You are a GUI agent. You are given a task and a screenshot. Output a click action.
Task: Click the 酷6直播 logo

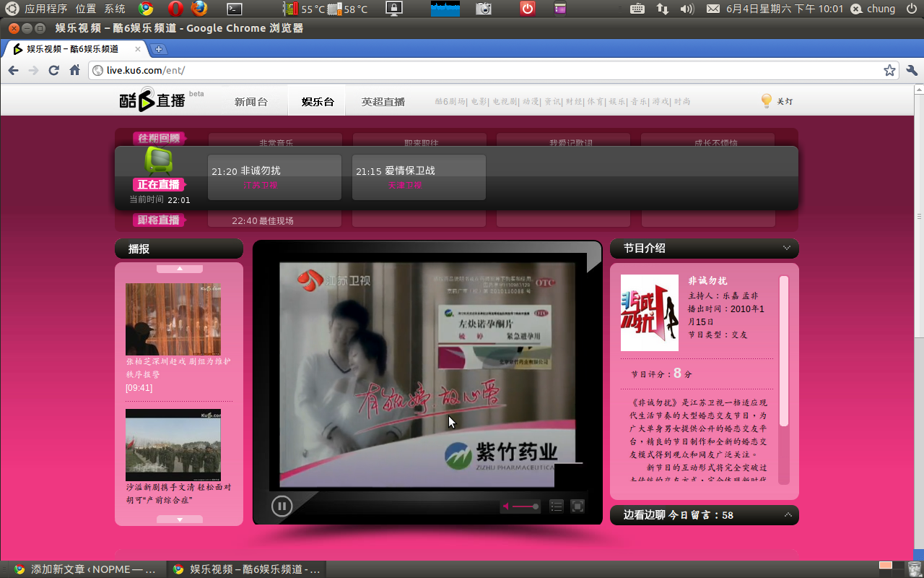(x=153, y=100)
